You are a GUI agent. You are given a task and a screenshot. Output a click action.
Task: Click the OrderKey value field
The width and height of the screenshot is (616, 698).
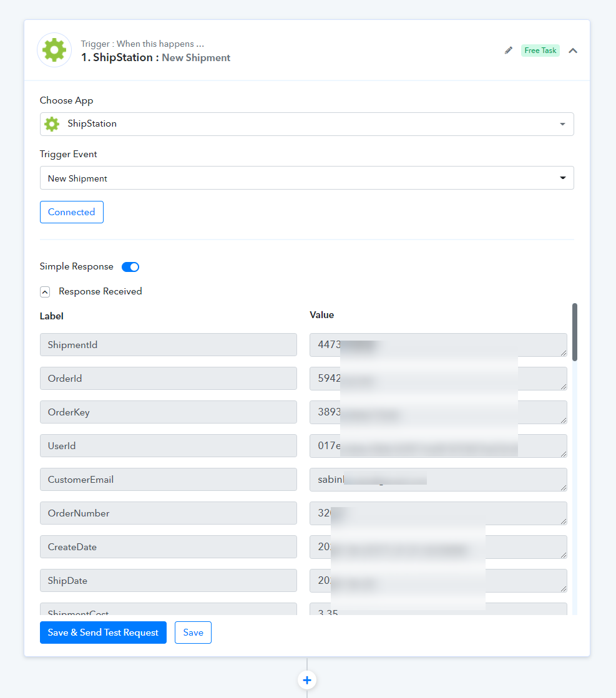pyautogui.click(x=438, y=412)
